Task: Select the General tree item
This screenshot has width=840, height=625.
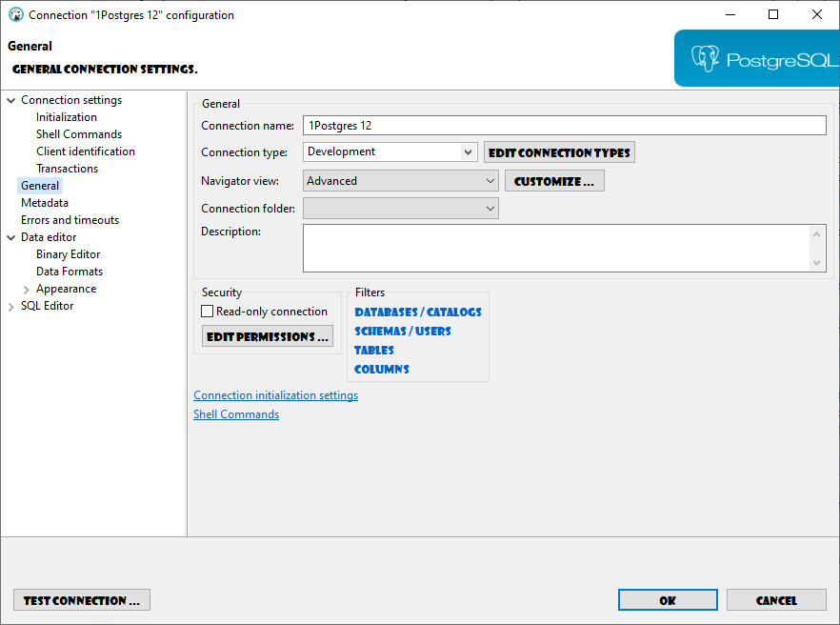Action: coord(40,186)
